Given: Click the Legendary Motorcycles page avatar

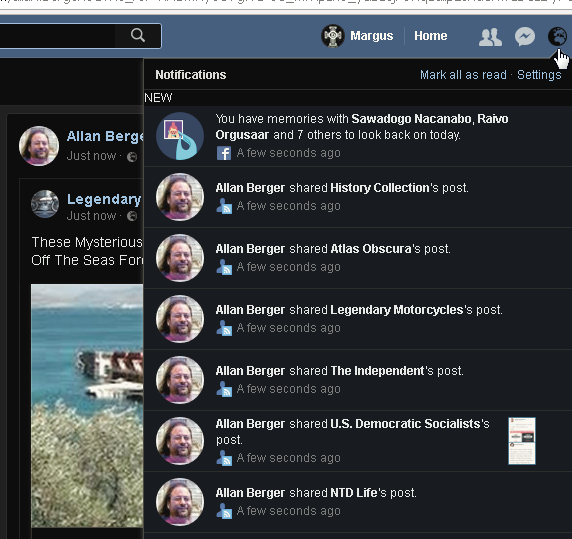Looking at the screenshot, I should point(45,204).
